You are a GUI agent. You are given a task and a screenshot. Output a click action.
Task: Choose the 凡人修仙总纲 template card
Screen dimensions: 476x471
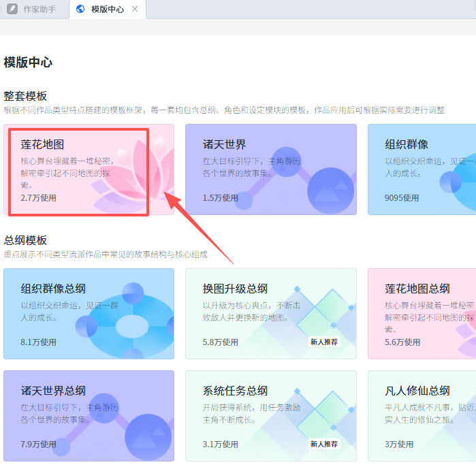[x=422, y=416]
